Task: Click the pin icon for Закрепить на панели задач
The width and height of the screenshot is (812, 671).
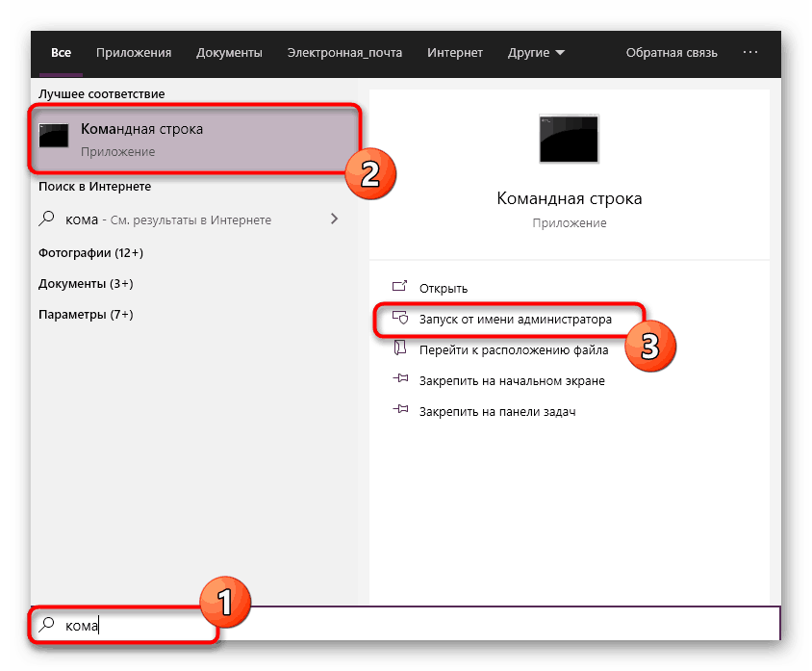Action: pyautogui.click(x=400, y=410)
